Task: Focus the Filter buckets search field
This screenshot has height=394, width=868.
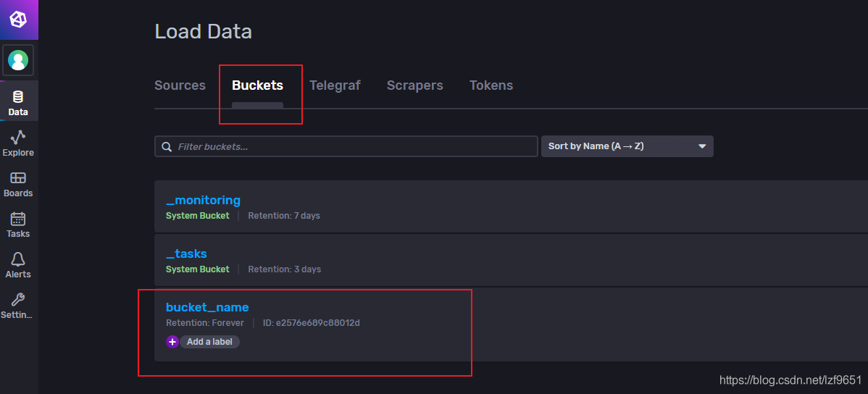Action: click(x=346, y=146)
